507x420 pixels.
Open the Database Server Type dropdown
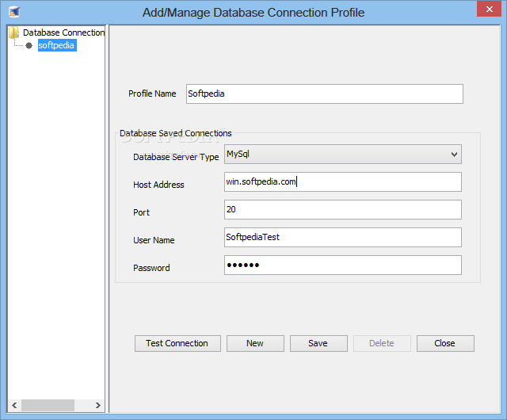pos(342,154)
